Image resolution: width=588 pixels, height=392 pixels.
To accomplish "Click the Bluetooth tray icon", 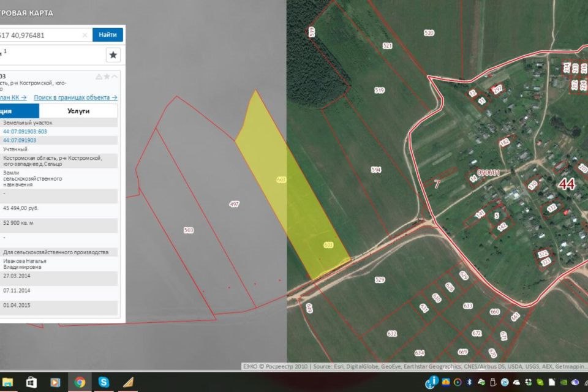I will click(470, 383).
